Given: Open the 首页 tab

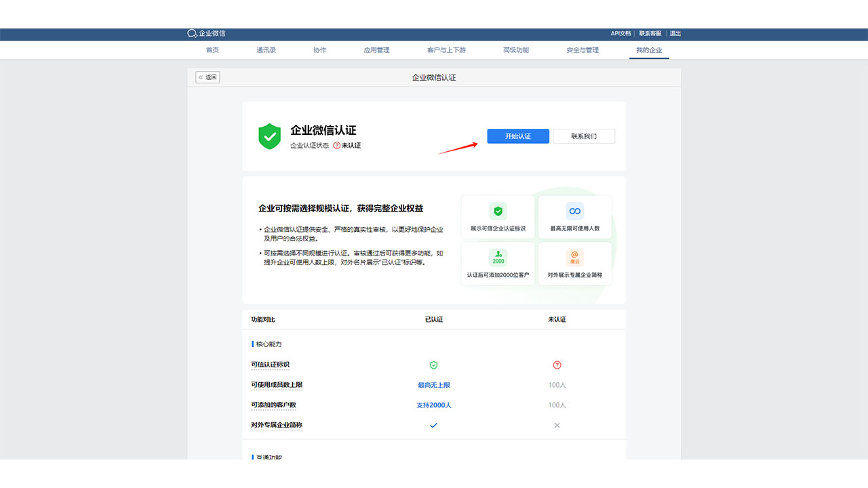Looking at the screenshot, I should pyautogui.click(x=212, y=50).
